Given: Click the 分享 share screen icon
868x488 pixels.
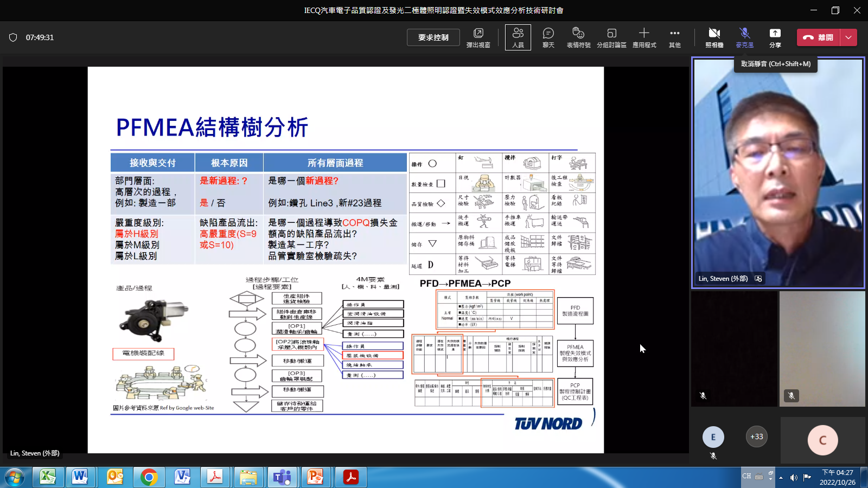Looking at the screenshot, I should click(775, 37).
